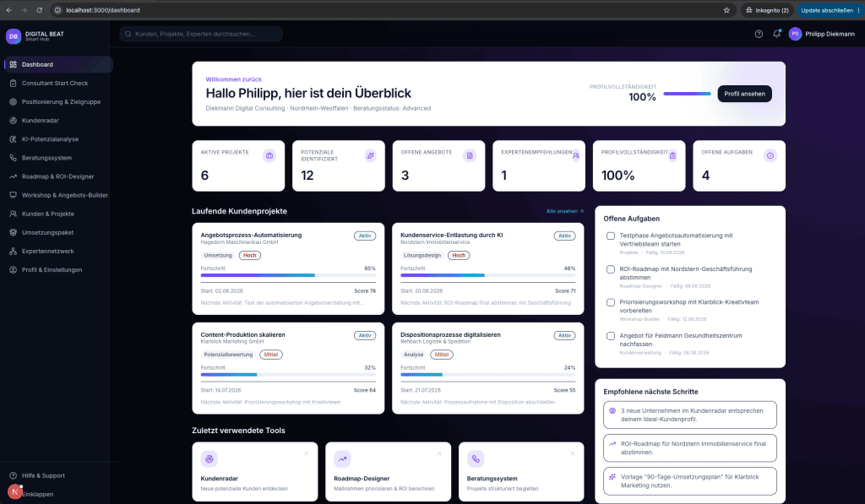Open the Alle ansehen projects link
The height and width of the screenshot is (504, 865).
click(x=565, y=211)
